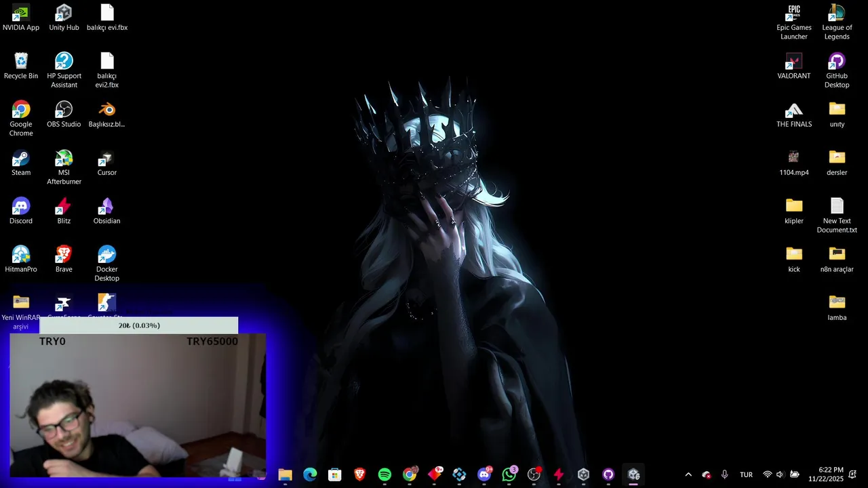Open Unity Hub from the taskbar

pos(583,474)
